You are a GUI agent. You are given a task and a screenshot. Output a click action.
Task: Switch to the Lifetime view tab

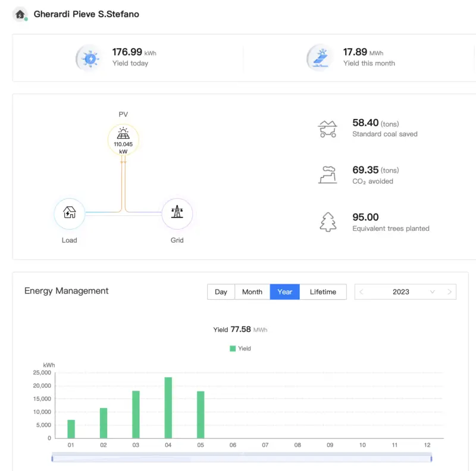pos(322,292)
